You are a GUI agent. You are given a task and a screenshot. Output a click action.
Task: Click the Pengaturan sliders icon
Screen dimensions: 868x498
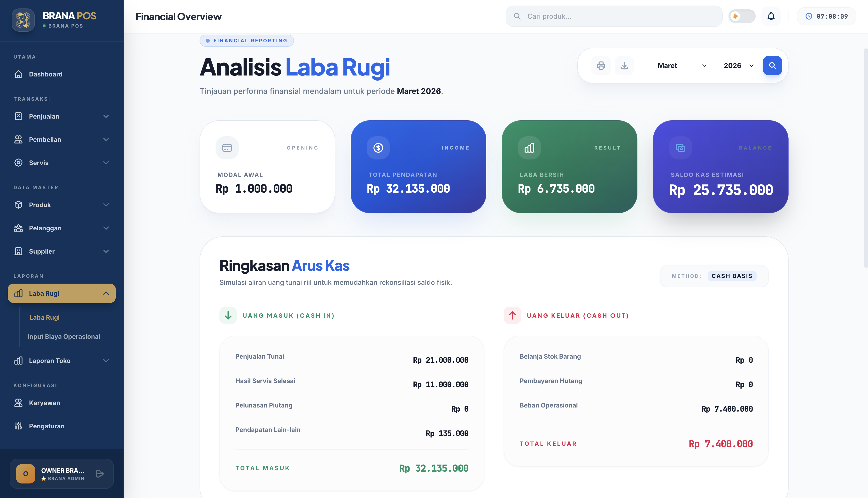pos(18,426)
